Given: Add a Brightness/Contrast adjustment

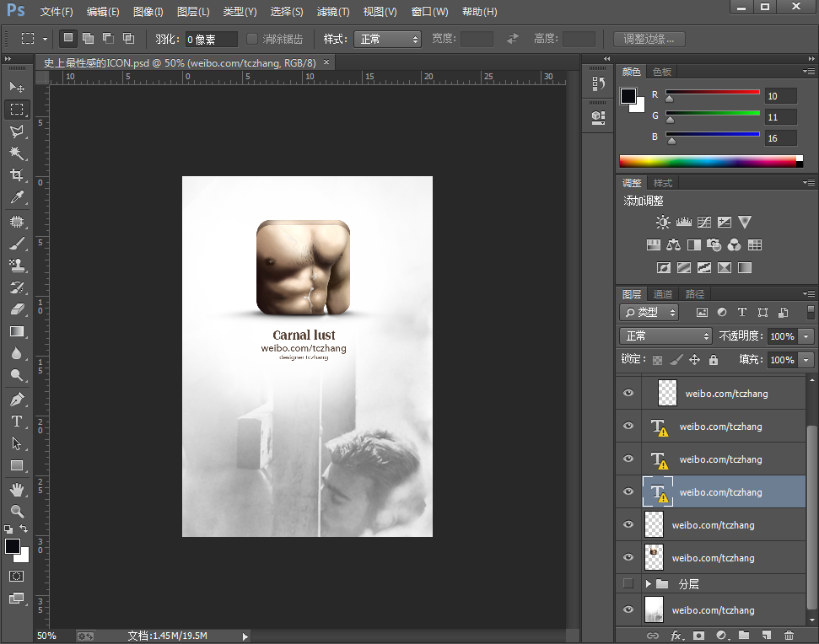Looking at the screenshot, I should (663, 223).
